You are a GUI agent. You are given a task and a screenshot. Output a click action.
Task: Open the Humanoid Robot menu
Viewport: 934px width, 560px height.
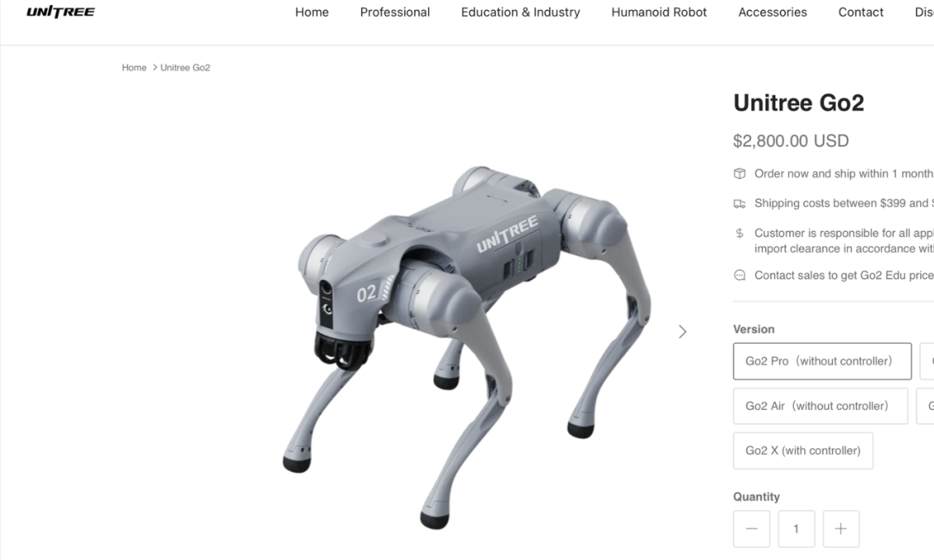(659, 12)
